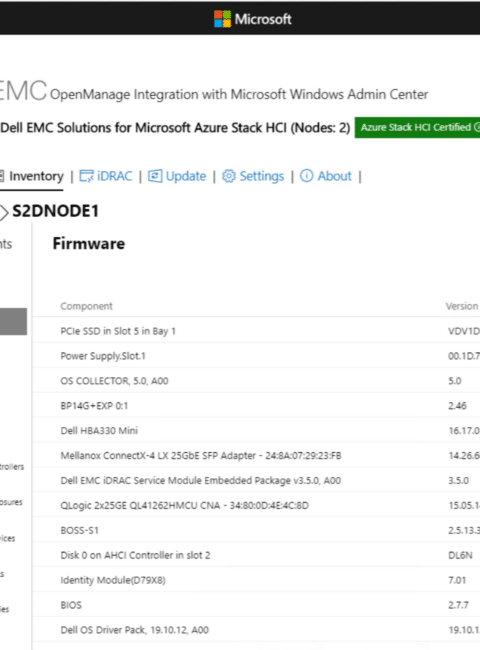The width and height of the screenshot is (480, 650).
Task: Expand the S2DNODE1 node chevron
Action: pos(4,212)
